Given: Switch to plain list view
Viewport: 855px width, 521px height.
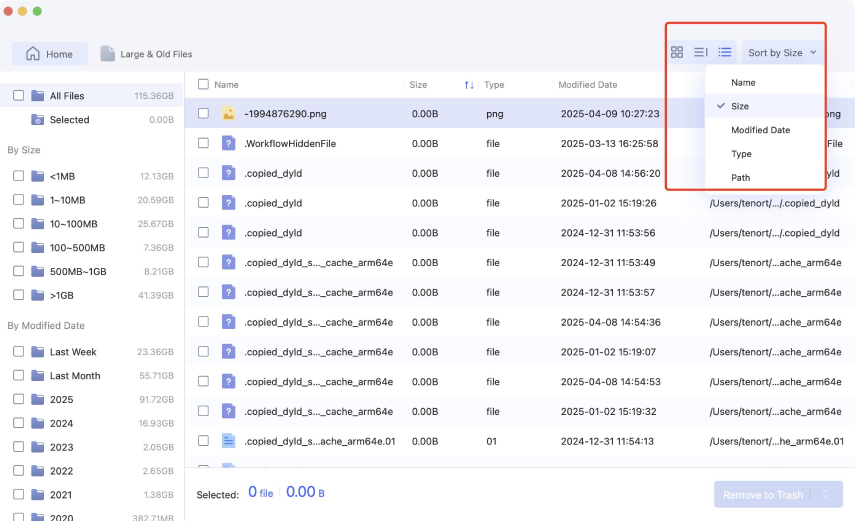Looking at the screenshot, I should pos(725,52).
